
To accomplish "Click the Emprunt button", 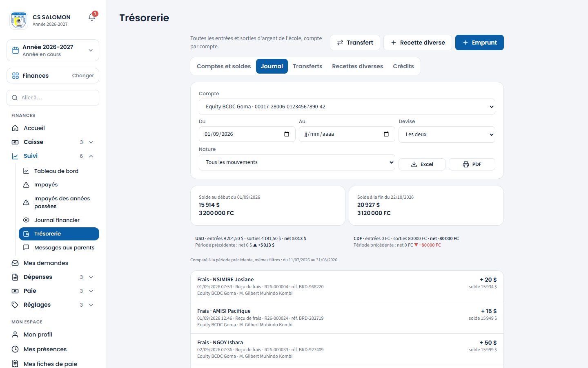I will click(479, 43).
